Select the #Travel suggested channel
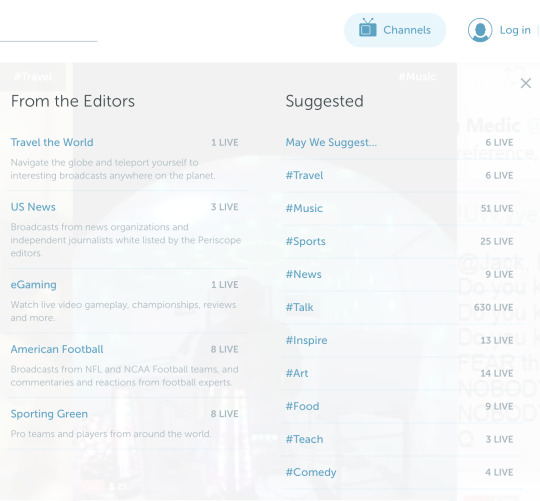 click(x=304, y=175)
